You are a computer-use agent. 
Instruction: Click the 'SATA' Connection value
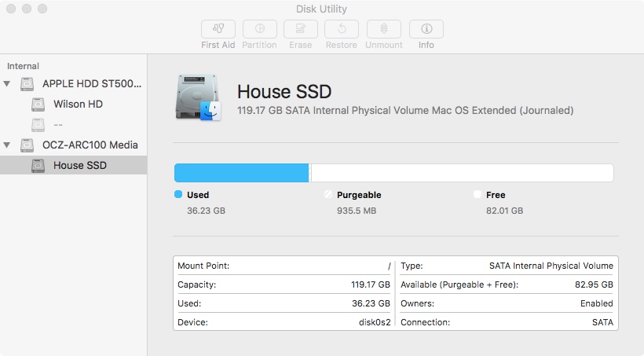click(x=602, y=322)
